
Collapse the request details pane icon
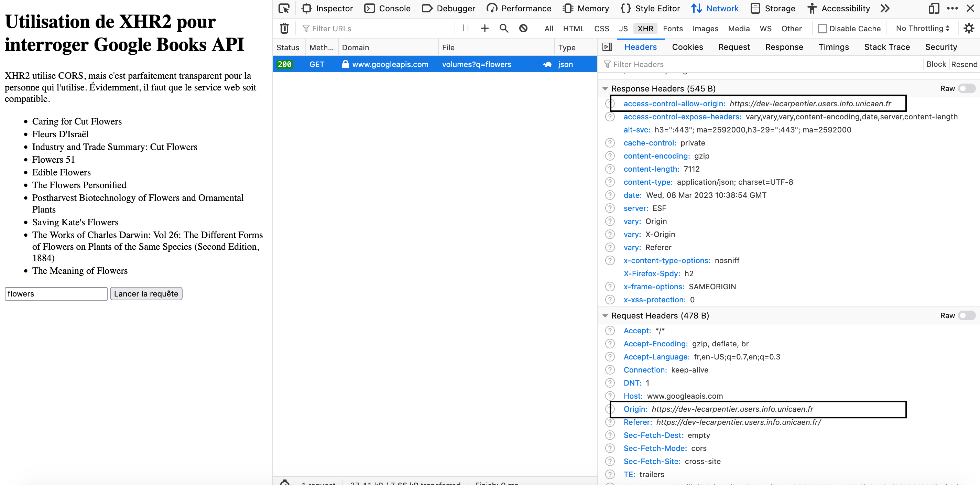(607, 47)
